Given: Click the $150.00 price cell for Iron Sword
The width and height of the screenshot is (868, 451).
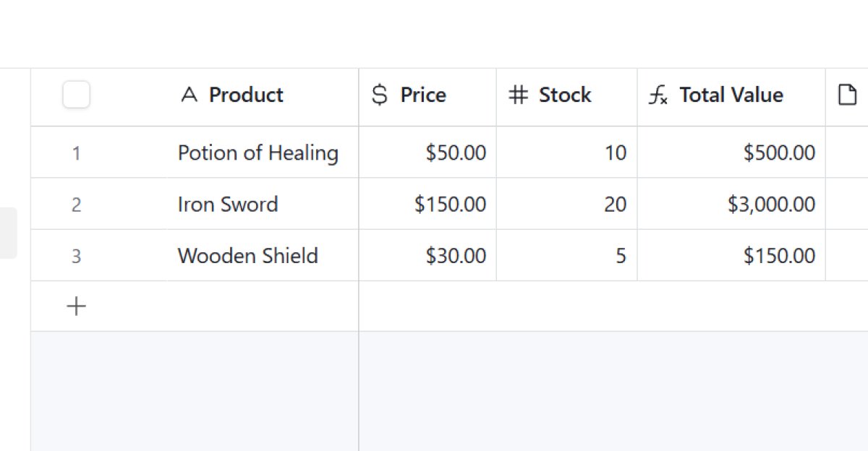Looking at the screenshot, I should tap(450, 205).
